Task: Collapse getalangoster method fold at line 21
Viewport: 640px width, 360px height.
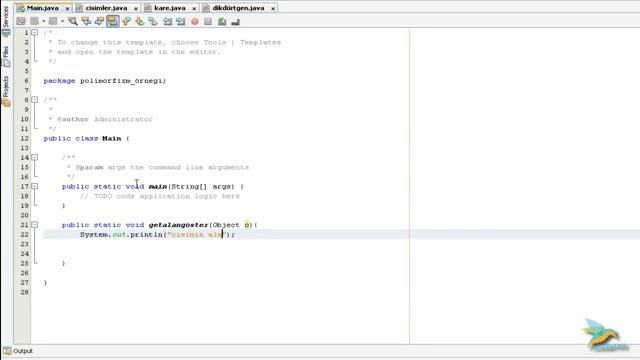Action: pos(35,224)
